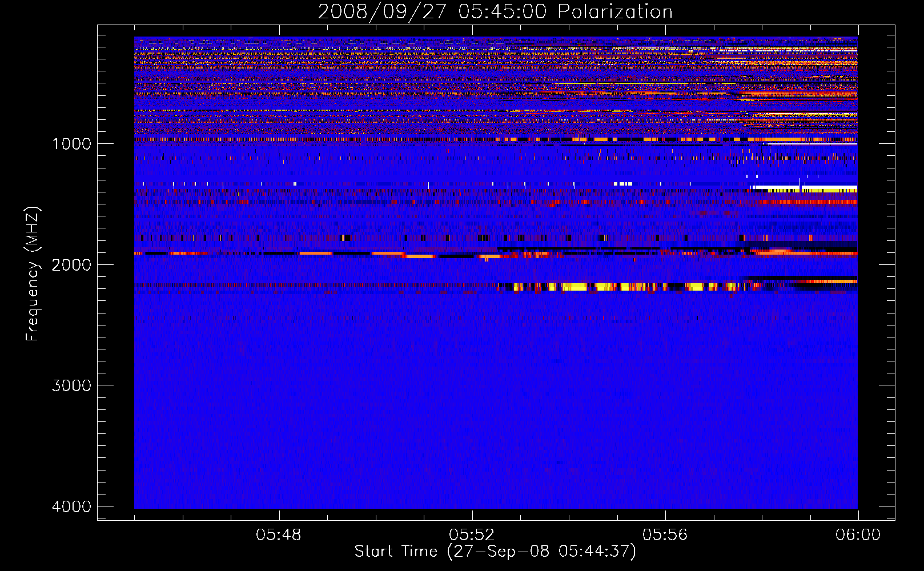The image size is (924, 571).
Task: Click the "2000" frequency tick label
Action: click(x=71, y=265)
